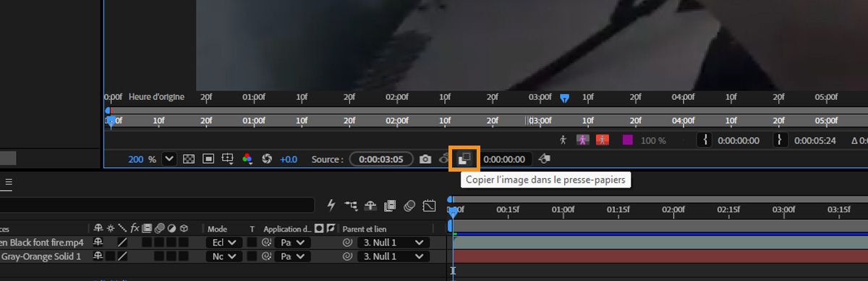Image resolution: width=868 pixels, height=281 pixels.
Task: Click the adjustment layer column header icon
Action: tap(171, 229)
